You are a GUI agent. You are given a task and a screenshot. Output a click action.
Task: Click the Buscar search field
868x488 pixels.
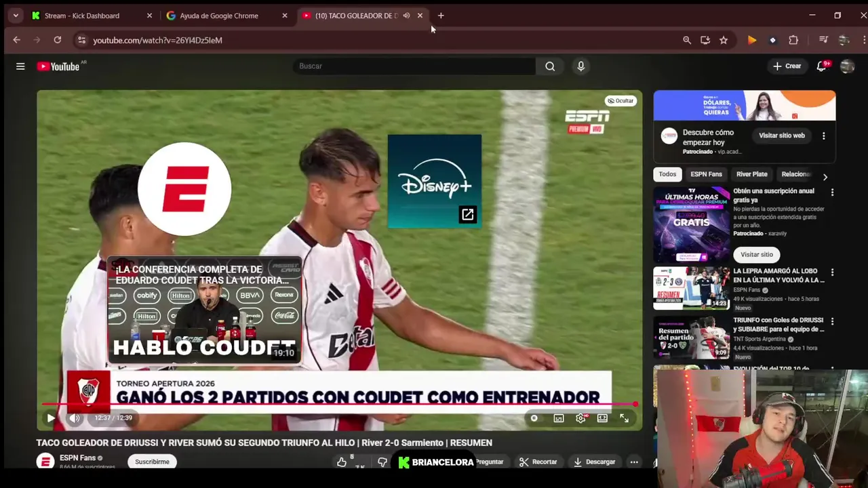point(414,66)
